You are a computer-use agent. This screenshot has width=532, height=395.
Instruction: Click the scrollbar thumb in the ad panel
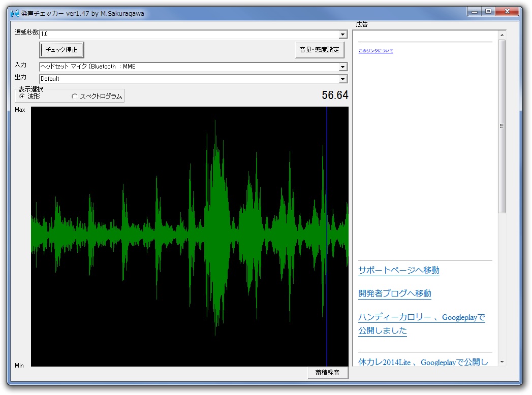tap(501, 125)
